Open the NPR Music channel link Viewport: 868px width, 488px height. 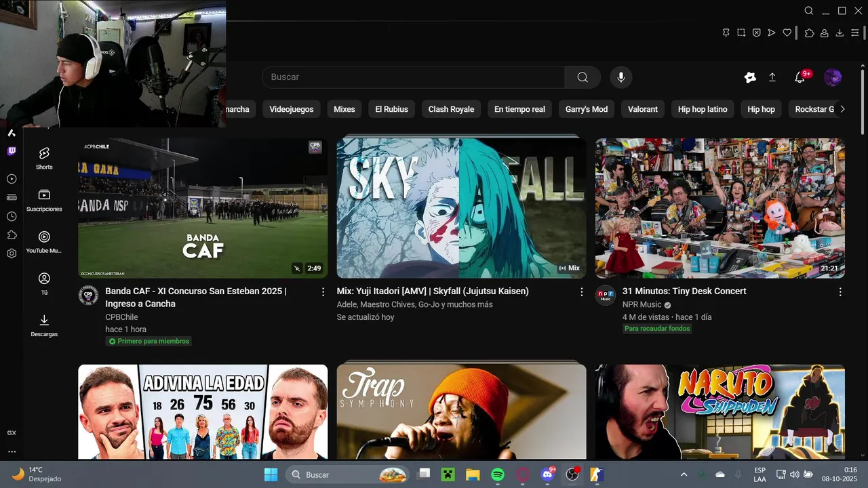point(642,305)
